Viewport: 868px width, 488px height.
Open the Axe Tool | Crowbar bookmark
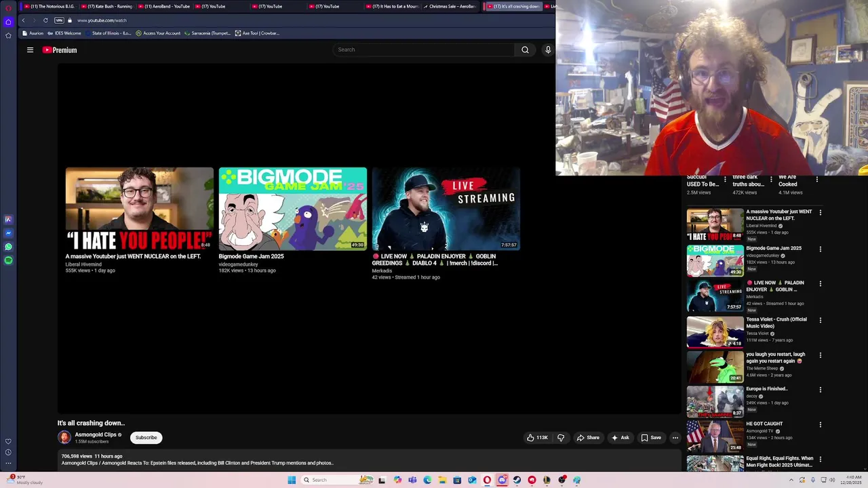257,33
